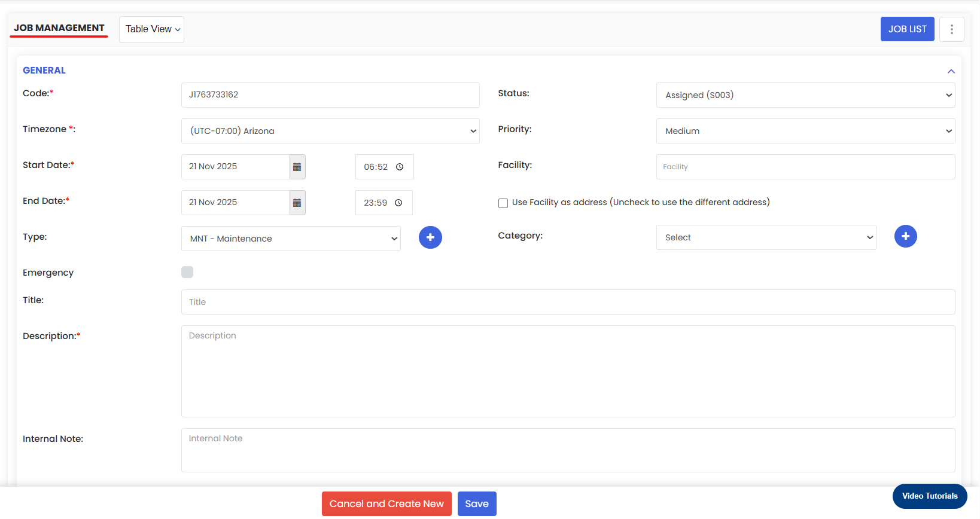The width and height of the screenshot is (980, 519).
Task: Open the Table View dropdown
Action: (152, 29)
